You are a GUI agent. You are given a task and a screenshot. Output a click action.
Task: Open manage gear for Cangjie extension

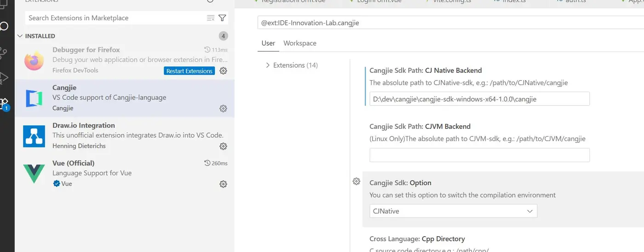tap(223, 109)
